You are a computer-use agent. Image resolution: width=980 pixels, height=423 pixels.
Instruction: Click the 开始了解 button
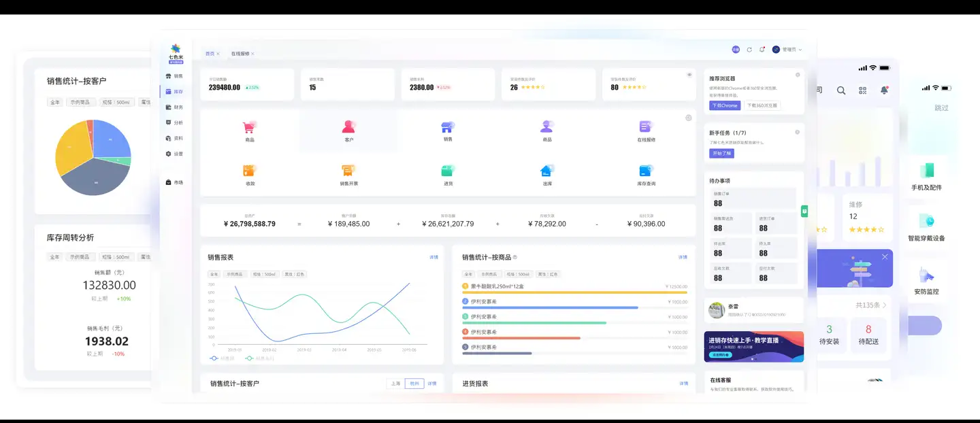[721, 154]
